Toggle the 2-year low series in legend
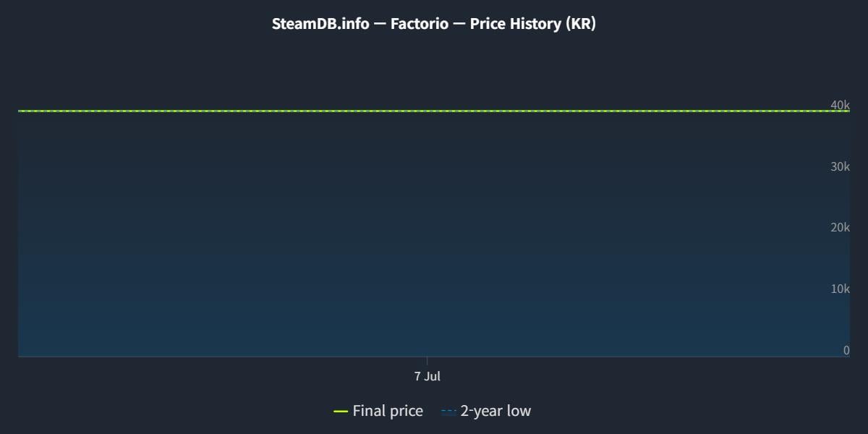The height and width of the screenshot is (434, 868). (x=486, y=412)
